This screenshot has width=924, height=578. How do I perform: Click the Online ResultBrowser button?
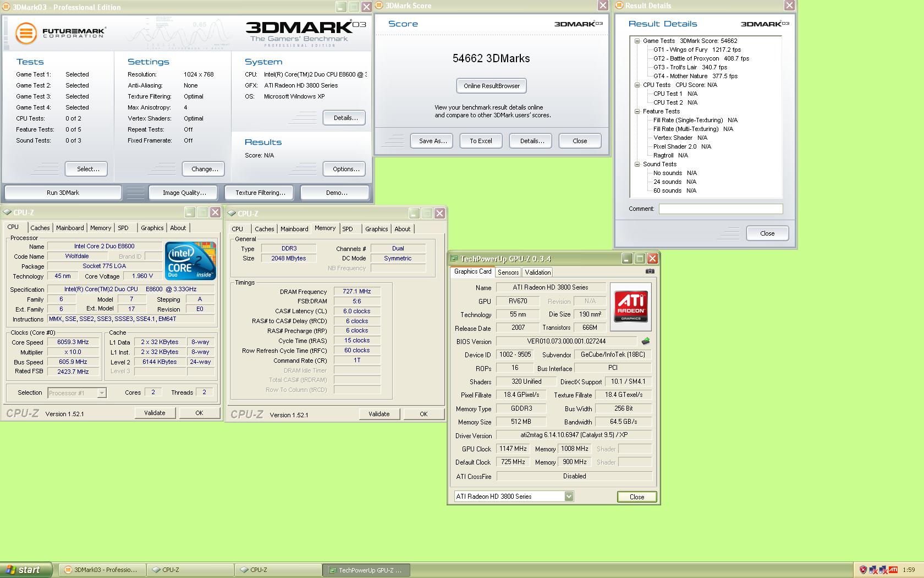491,86
